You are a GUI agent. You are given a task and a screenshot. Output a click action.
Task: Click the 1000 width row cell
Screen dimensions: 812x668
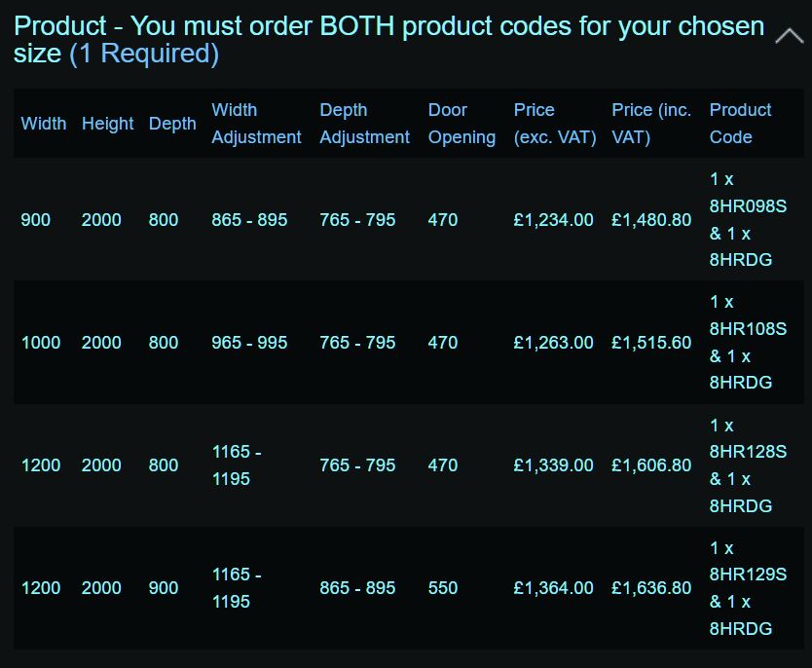[x=41, y=343]
